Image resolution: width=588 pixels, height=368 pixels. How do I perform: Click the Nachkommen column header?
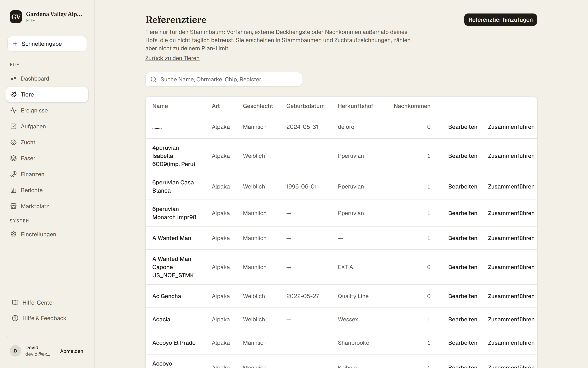click(x=412, y=106)
